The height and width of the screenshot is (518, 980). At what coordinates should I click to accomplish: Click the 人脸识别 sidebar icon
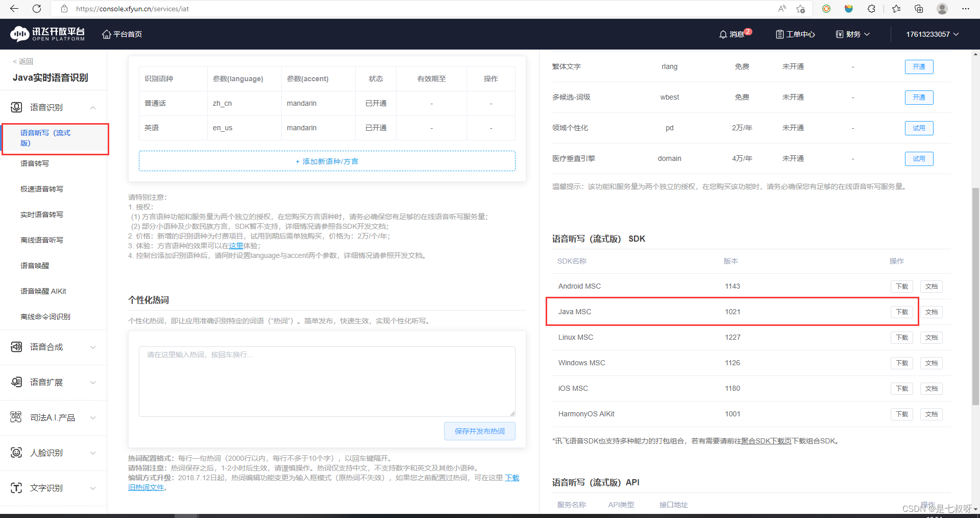tap(16, 453)
